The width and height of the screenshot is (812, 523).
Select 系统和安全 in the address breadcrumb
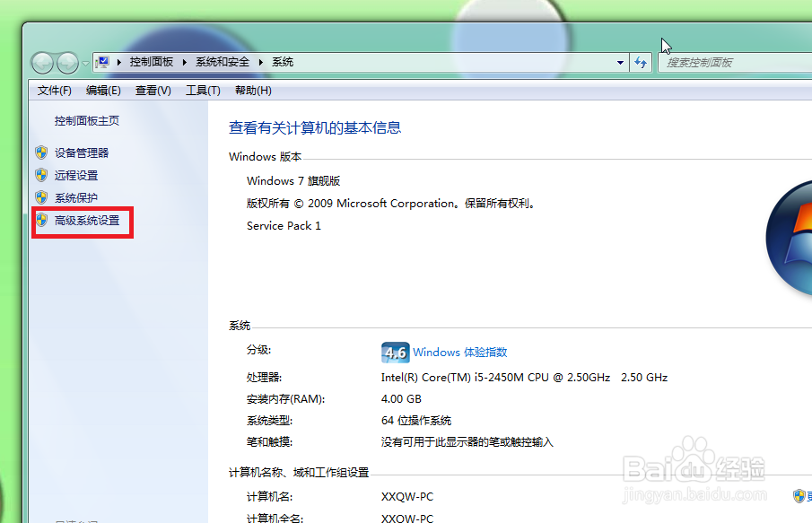(223, 62)
